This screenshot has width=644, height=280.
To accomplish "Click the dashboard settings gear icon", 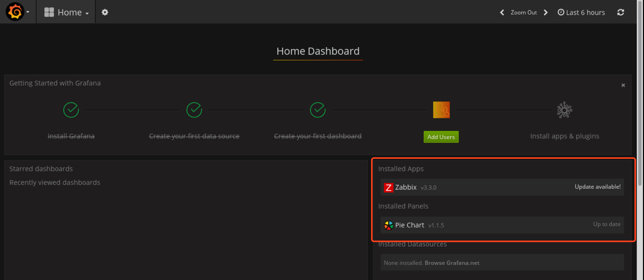I will pyautogui.click(x=105, y=12).
